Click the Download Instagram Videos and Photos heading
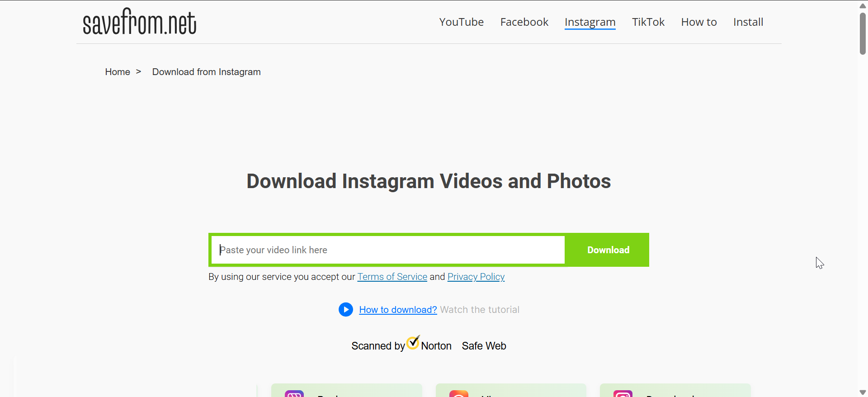868x397 pixels. [x=429, y=181]
